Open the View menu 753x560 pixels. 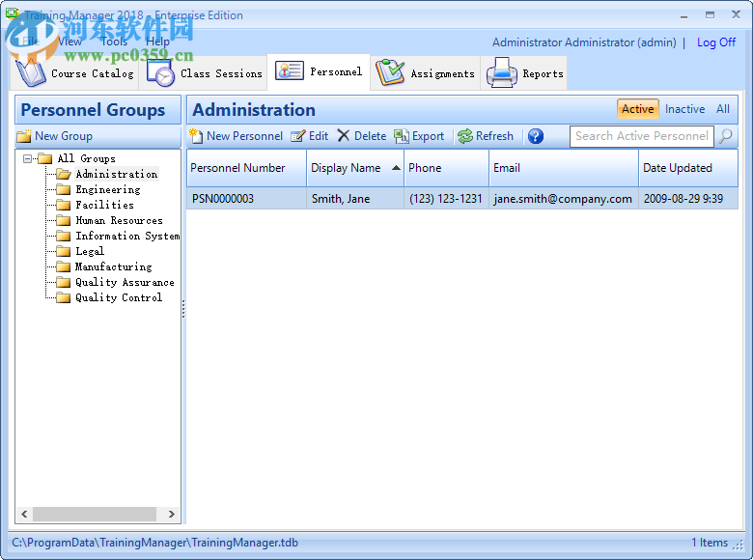[70, 42]
